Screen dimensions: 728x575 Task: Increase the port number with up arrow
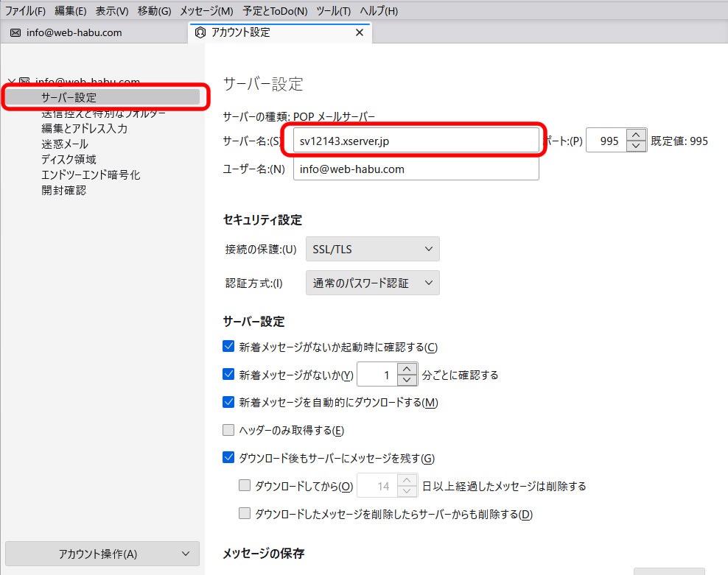(x=635, y=135)
